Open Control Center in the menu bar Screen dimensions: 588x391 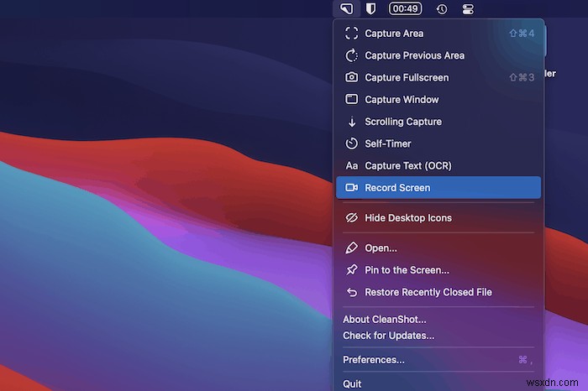tap(468, 8)
